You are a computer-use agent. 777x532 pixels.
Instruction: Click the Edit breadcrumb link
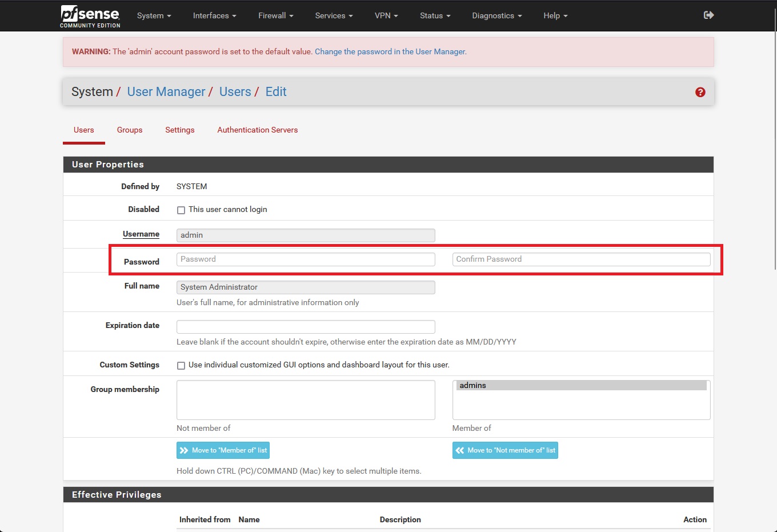[276, 92]
